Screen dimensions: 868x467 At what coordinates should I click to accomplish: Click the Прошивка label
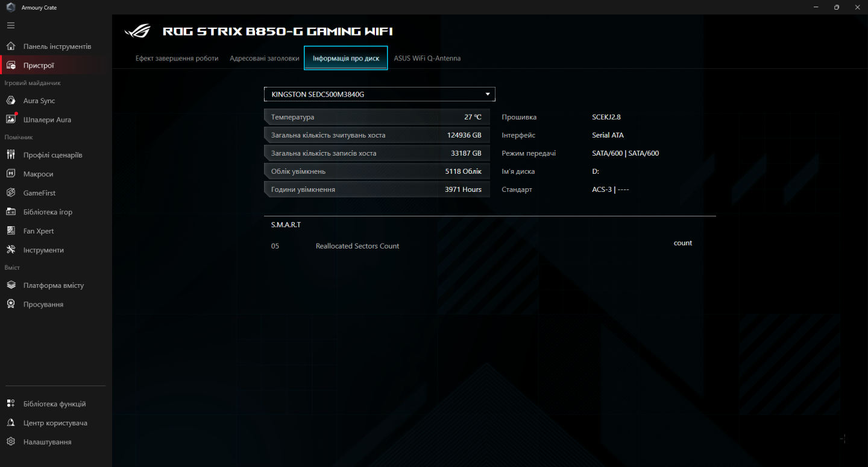pyautogui.click(x=519, y=117)
